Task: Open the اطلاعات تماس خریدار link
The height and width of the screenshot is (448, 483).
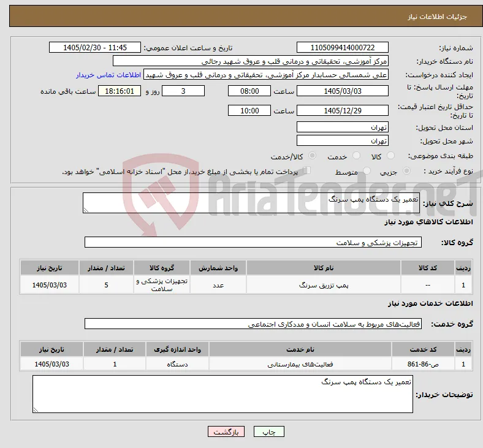Action: (108, 75)
